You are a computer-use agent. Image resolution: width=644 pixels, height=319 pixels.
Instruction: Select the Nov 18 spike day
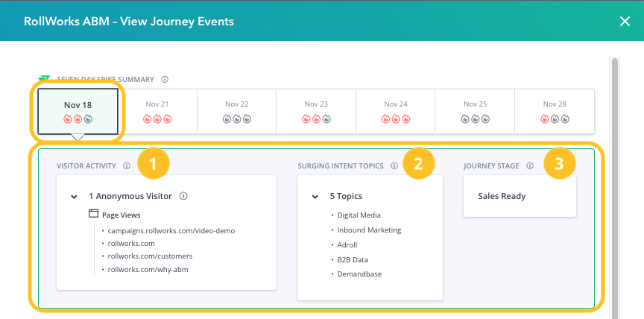[x=78, y=111]
